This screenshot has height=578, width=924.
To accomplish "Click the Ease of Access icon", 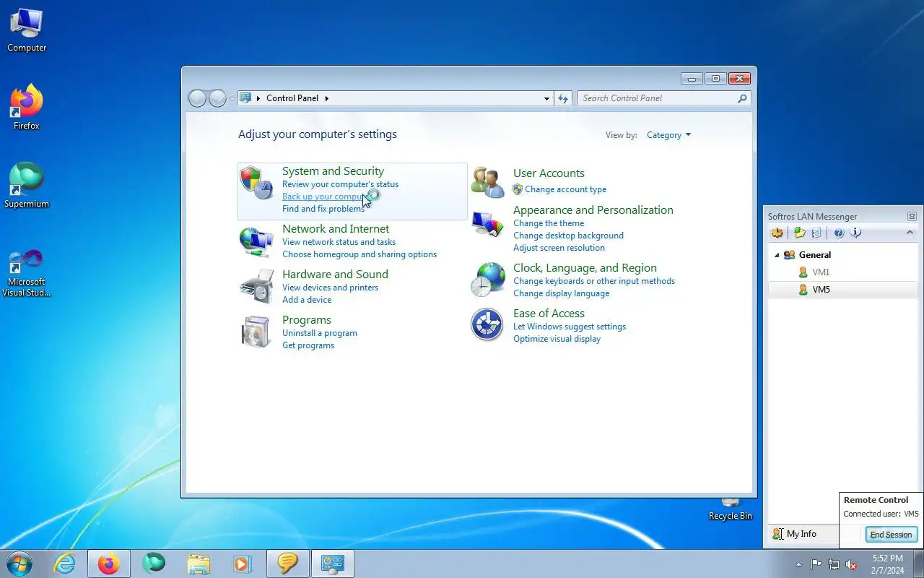I will tap(487, 325).
